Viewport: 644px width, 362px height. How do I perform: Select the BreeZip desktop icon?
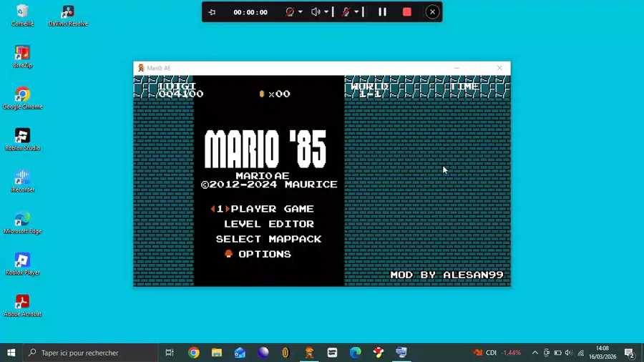pyautogui.click(x=23, y=57)
